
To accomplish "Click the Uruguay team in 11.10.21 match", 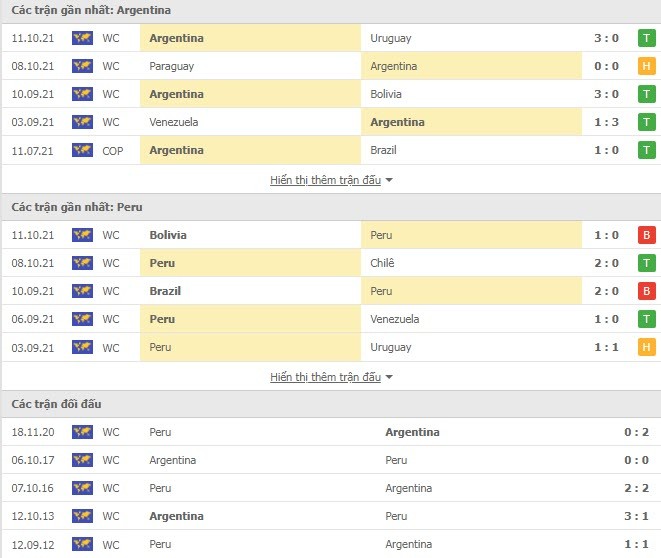I will [390, 38].
